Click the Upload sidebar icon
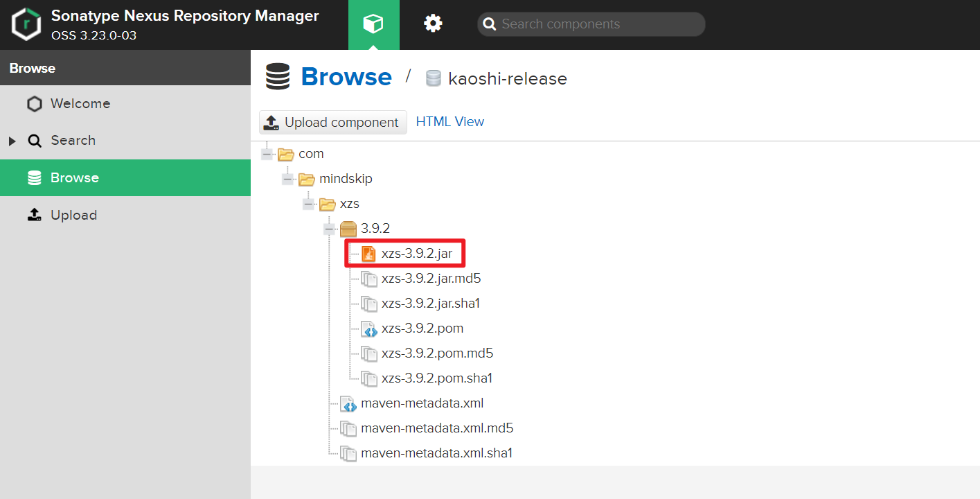This screenshot has height=499, width=980. [35, 215]
